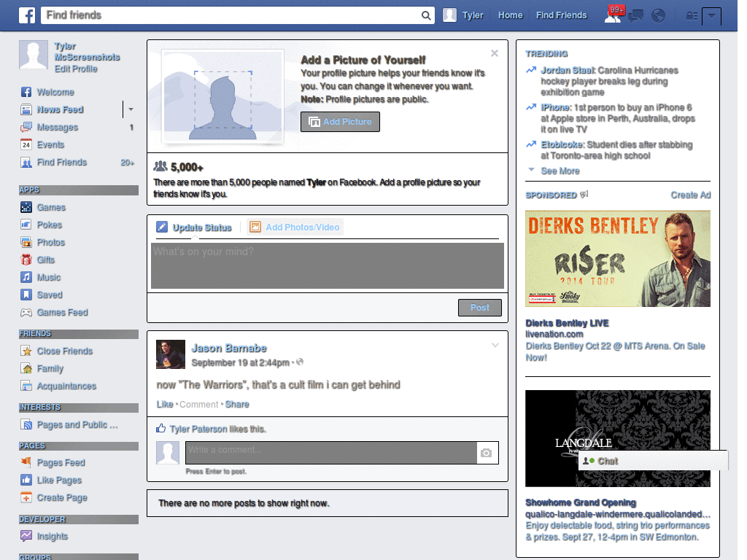Click Edit Profile link

point(76,69)
